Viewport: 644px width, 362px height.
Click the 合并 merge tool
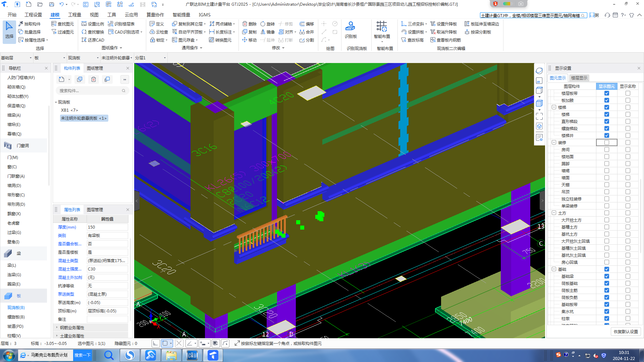307,32
